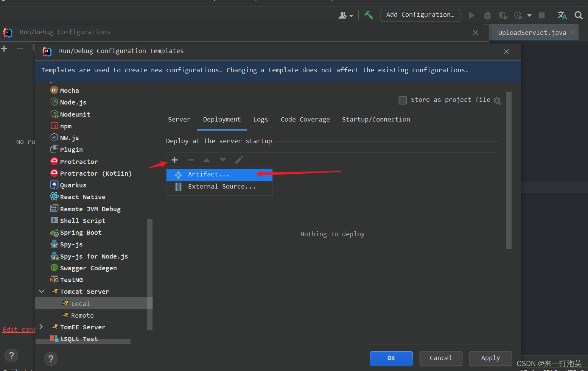Click the Tomcat Server tree item label
Image resolution: width=588 pixels, height=371 pixels.
(x=85, y=291)
